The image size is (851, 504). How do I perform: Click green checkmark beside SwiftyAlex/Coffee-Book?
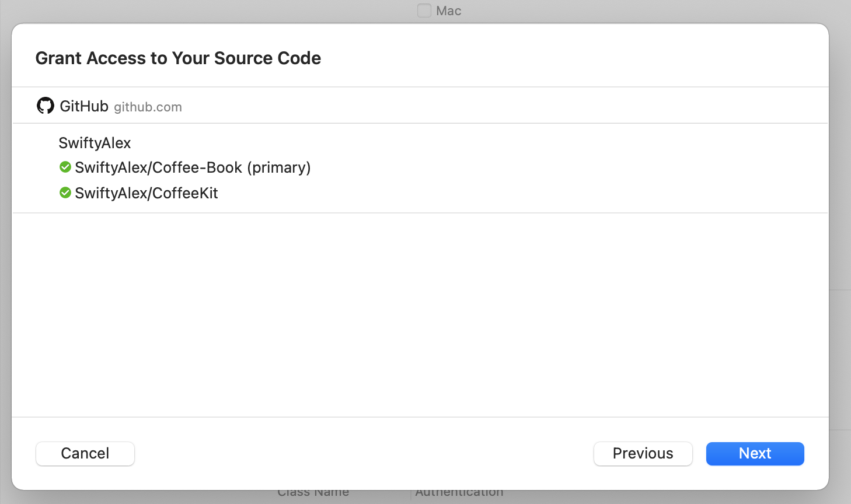(65, 167)
